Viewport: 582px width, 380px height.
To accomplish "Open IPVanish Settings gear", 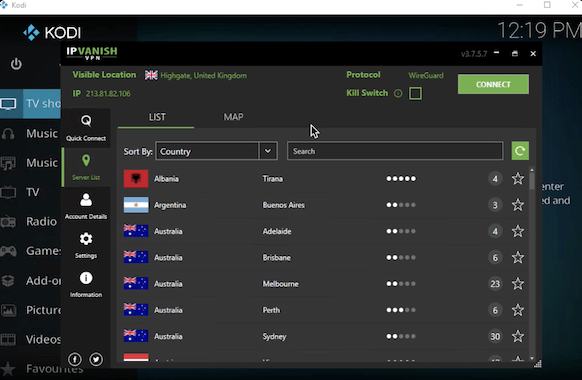I will (x=86, y=245).
